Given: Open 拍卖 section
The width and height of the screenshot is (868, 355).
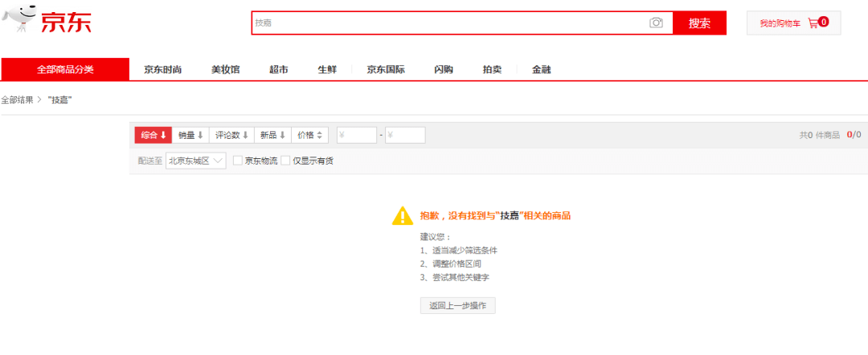Looking at the screenshot, I should 492,70.
